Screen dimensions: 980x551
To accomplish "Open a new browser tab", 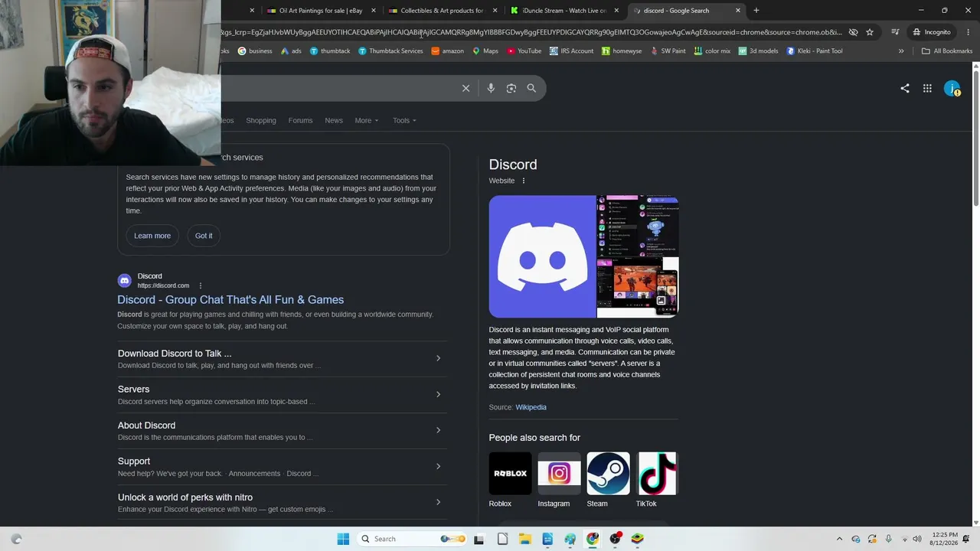I will point(756,11).
